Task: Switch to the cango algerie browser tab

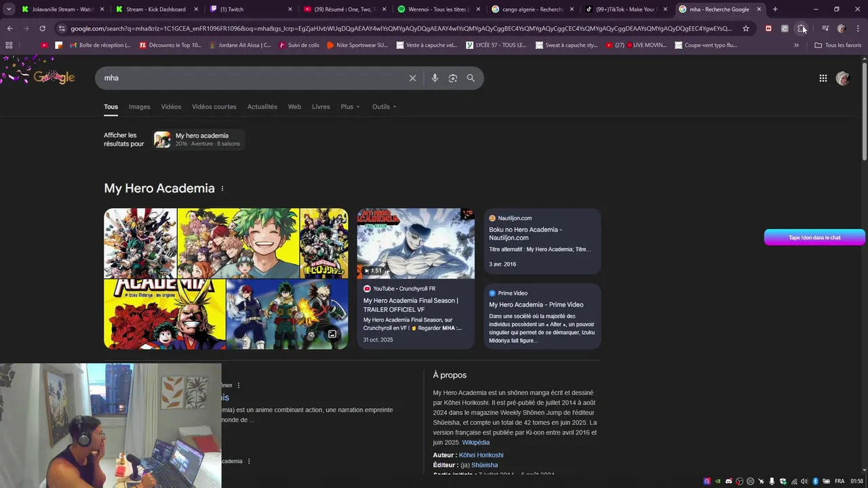Action: click(x=532, y=9)
